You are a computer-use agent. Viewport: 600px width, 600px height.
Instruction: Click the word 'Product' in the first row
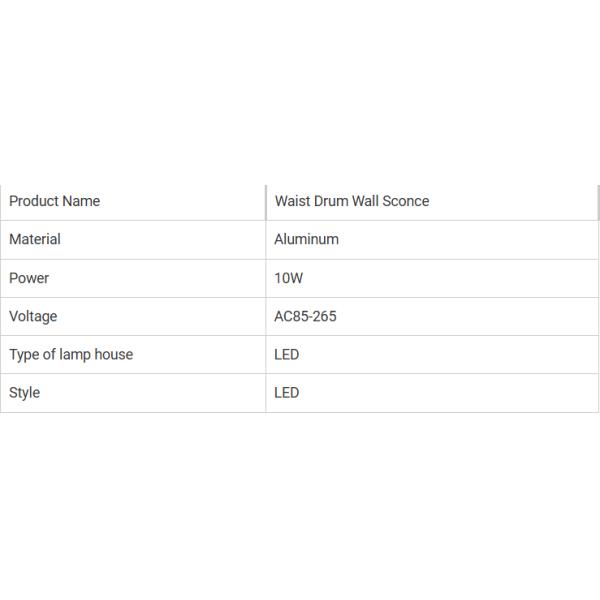click(x=34, y=201)
